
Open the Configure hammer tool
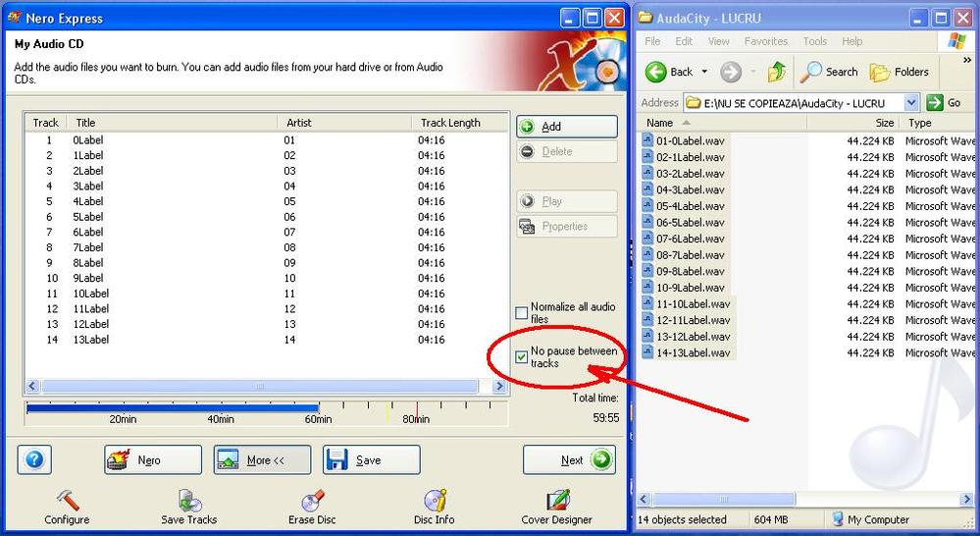pyautogui.click(x=67, y=507)
